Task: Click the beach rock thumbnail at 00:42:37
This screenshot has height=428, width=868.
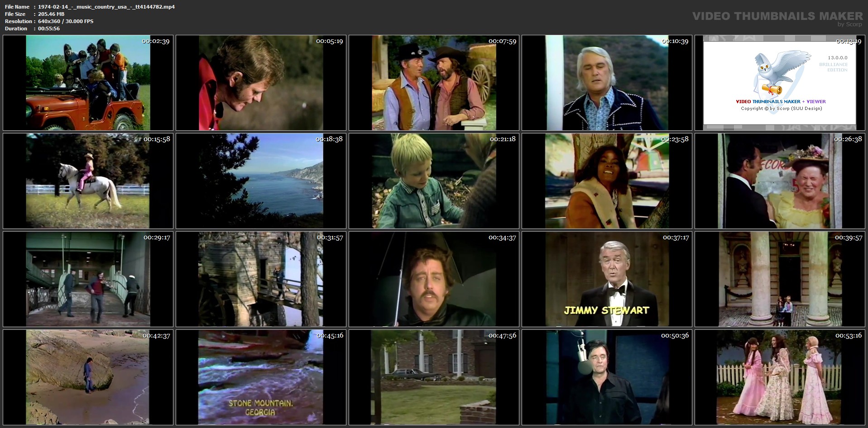Action: [88, 377]
